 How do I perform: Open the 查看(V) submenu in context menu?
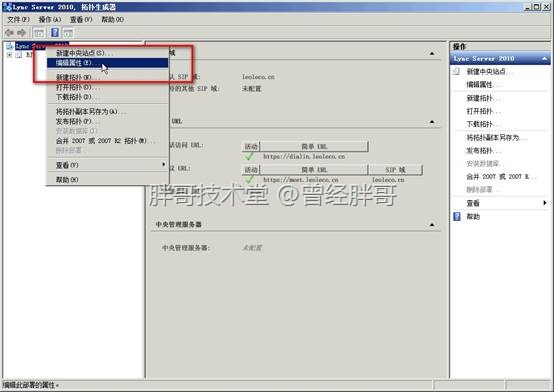pos(107,165)
